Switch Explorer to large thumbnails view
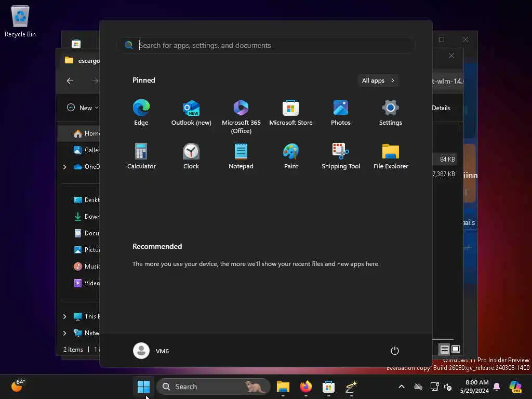Screen dimensions: 532x399 coord(456,349)
